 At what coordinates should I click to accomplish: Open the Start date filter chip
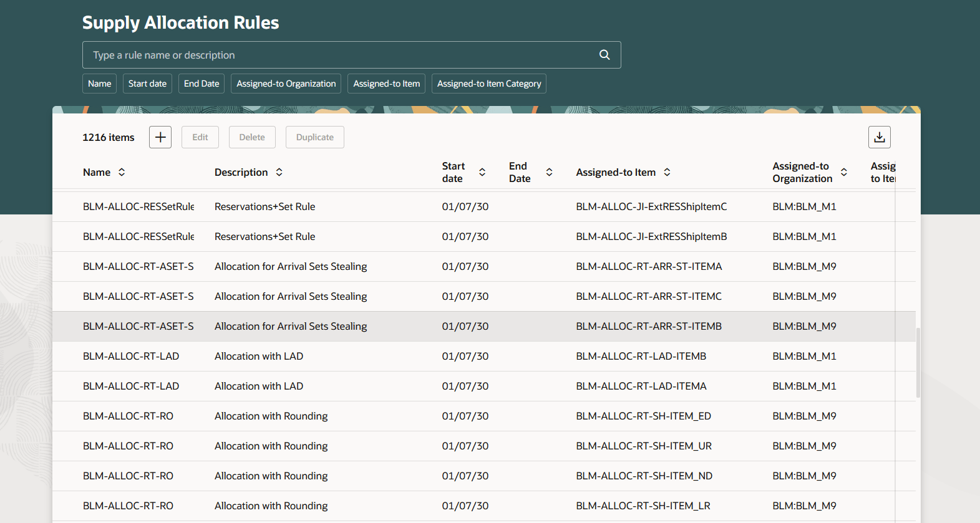point(147,84)
